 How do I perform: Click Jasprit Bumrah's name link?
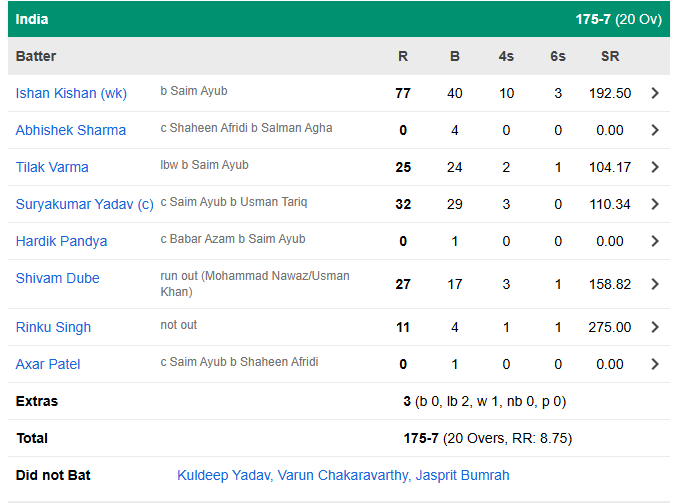pos(460,475)
